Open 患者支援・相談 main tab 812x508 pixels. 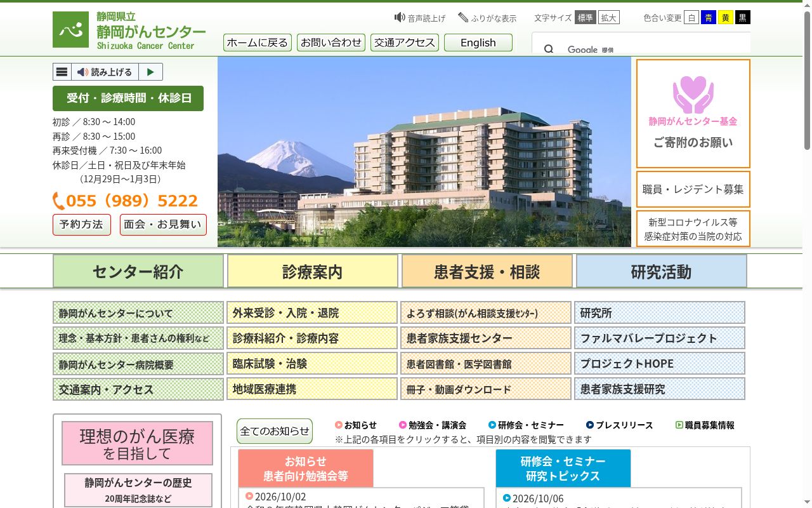pyautogui.click(x=487, y=271)
